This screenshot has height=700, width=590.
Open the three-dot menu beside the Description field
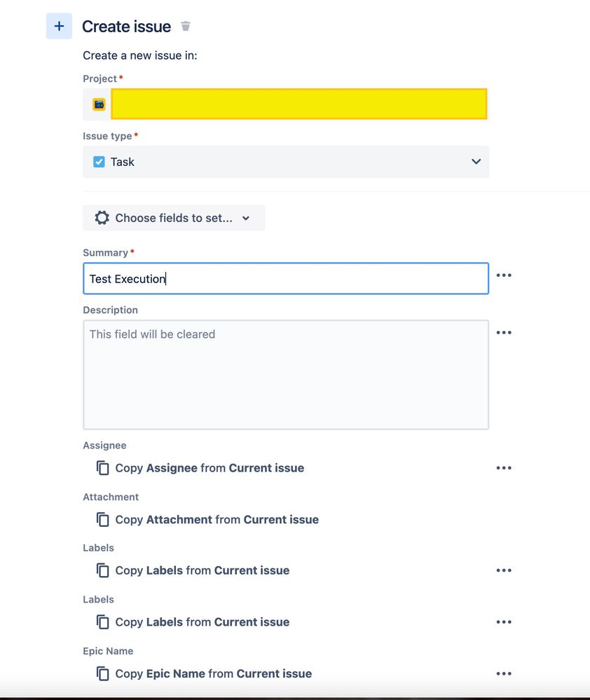coord(504,333)
